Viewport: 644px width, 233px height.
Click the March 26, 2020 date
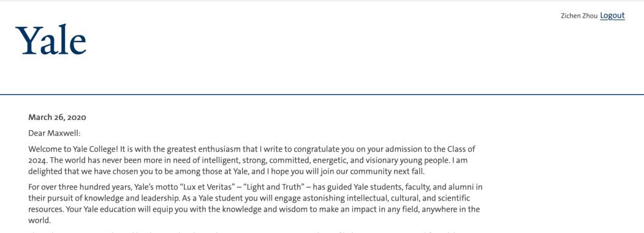click(x=57, y=117)
